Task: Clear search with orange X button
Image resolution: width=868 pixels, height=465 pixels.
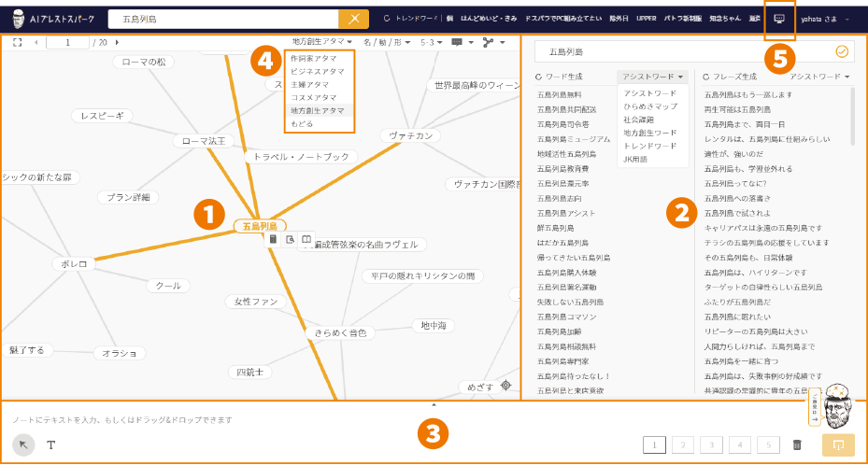Action: [x=354, y=19]
